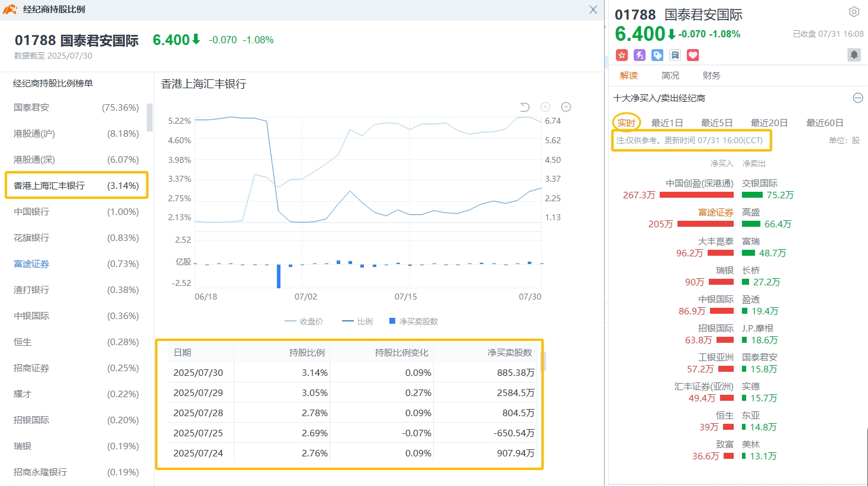Toggle the 收盘价 line in the chart legend
868x486 pixels.
click(x=304, y=321)
